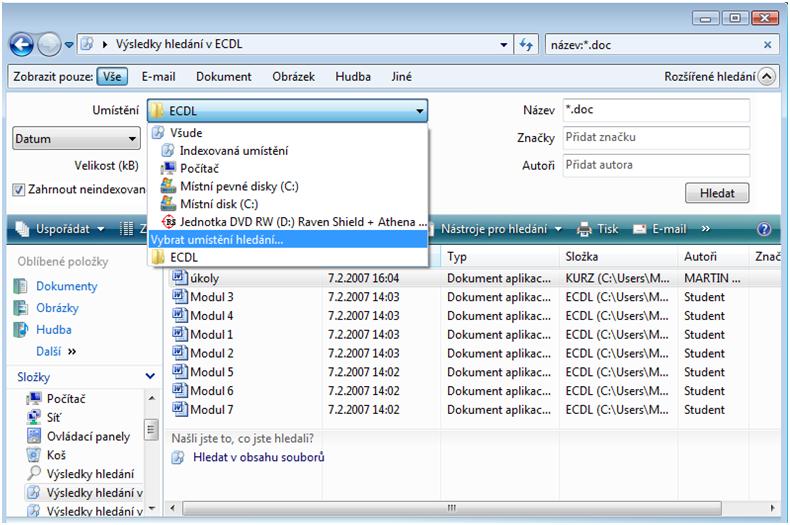Open Nástroje pro hledání menu
790x525 pixels.
pos(501,229)
